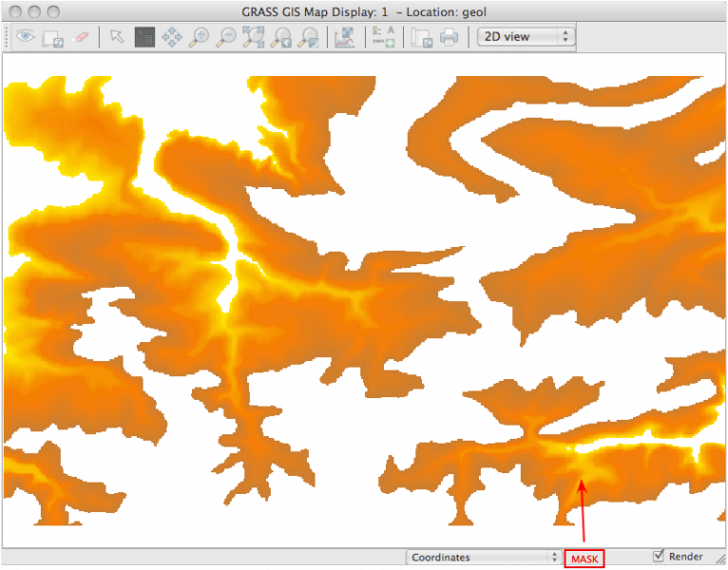Screen dimensions: 728x570
Task: Zoom to map extent icon
Action: point(254,37)
